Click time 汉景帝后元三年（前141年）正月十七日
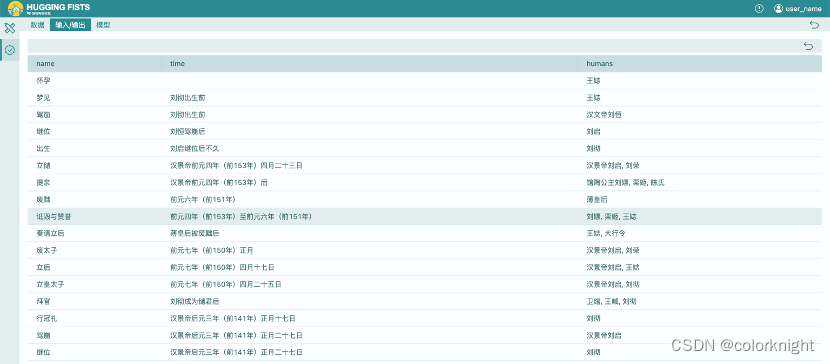The height and width of the screenshot is (364, 830). pos(232,318)
